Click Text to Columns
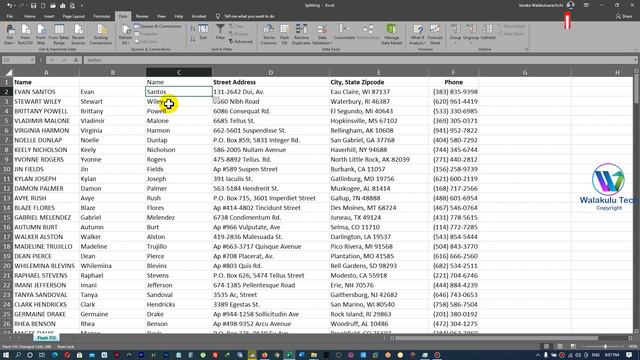Image resolution: width=640 pixels, height=360 pixels. click(268, 34)
